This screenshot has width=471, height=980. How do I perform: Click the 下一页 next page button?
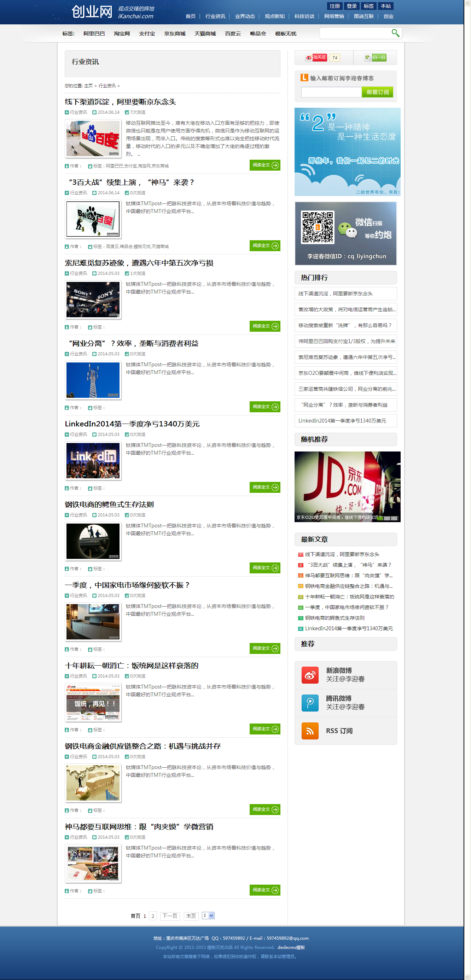pyautogui.click(x=169, y=916)
